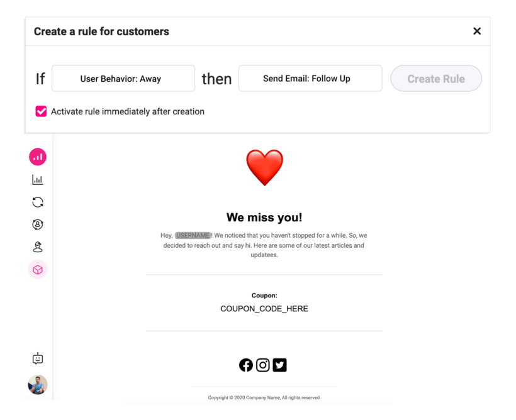
Task: Open the user circle segment icon
Action: click(x=38, y=224)
